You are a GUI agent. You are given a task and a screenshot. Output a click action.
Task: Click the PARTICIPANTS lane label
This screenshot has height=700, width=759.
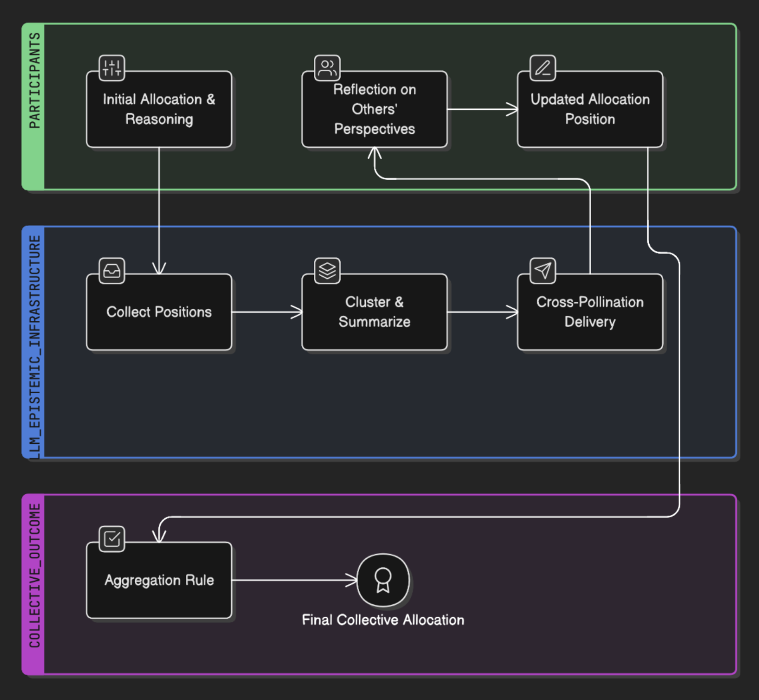click(34, 81)
